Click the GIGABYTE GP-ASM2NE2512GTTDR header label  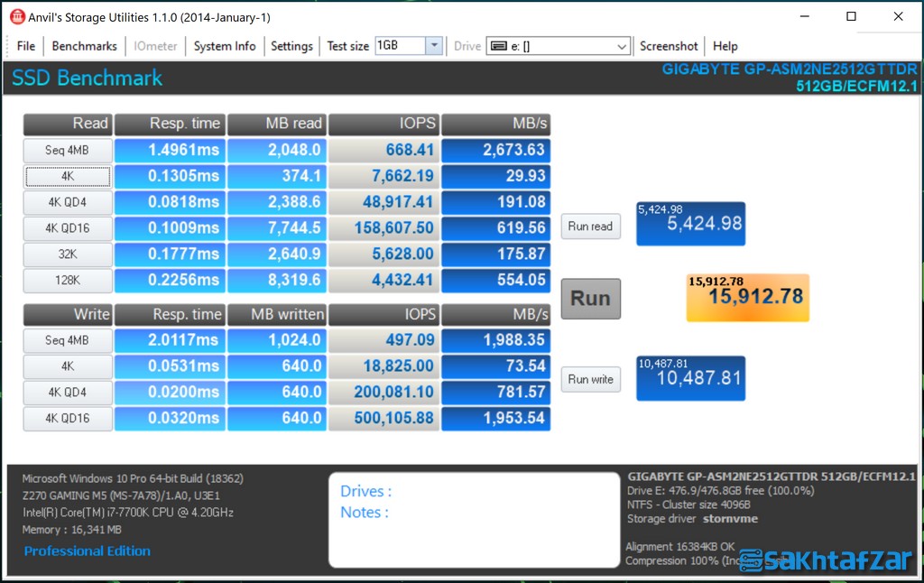(790, 69)
